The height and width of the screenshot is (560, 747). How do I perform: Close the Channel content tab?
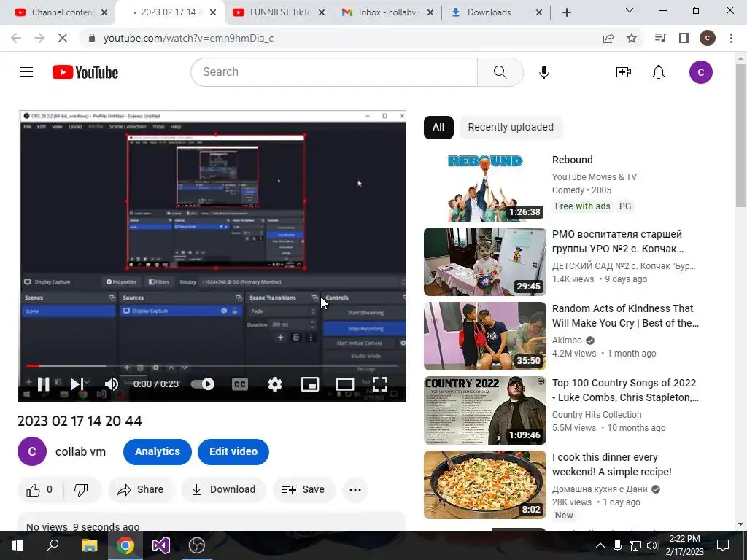104,13
